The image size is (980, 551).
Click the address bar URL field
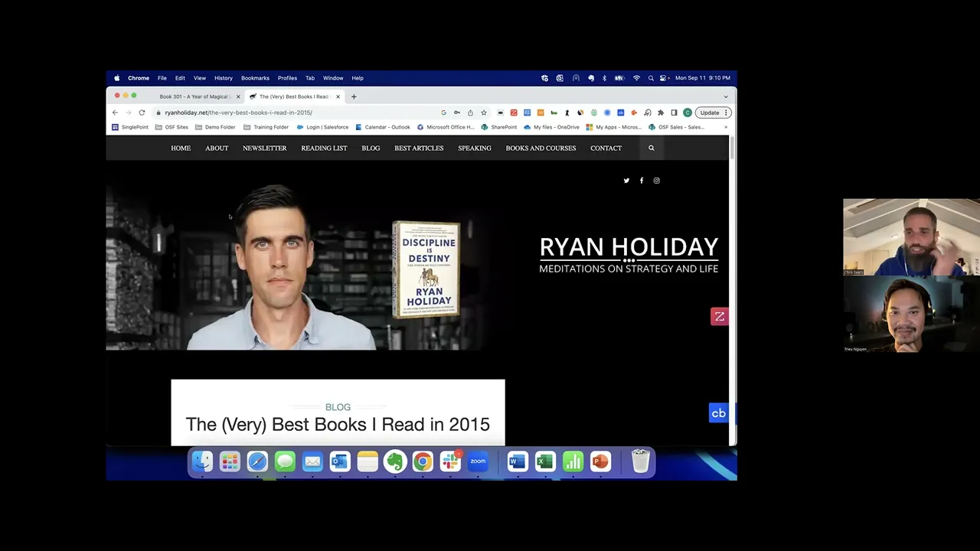click(x=299, y=112)
